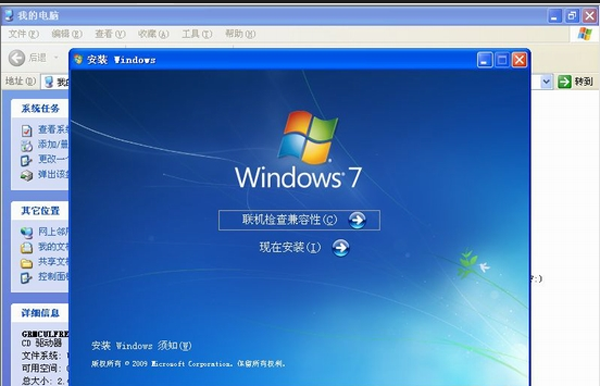Image resolution: width=600 pixels, height=386 pixels.
Task: Collapse the 系统任务 panel header
Action: point(40,109)
